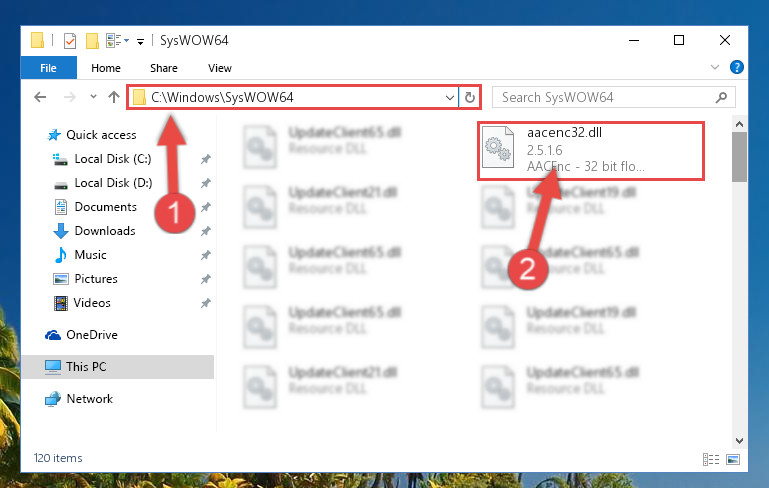Open the Customize Quick Access Toolbar dropdown
Image resolution: width=769 pixels, height=488 pixels.
tap(140, 42)
